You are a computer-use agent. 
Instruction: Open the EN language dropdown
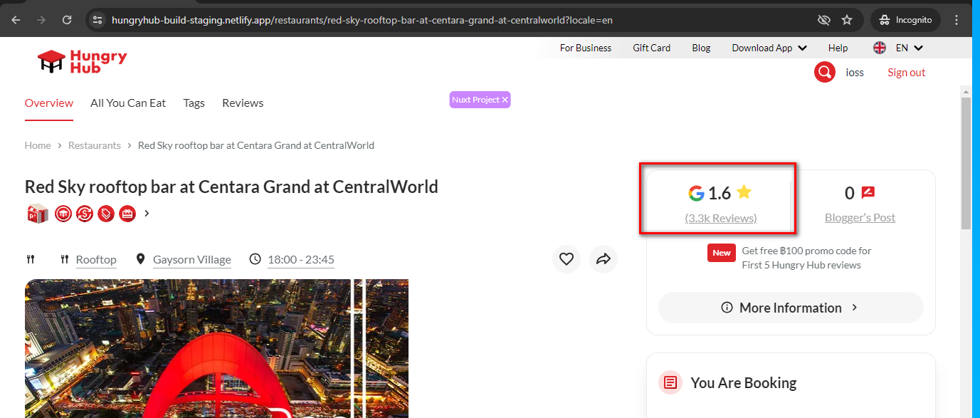point(898,48)
